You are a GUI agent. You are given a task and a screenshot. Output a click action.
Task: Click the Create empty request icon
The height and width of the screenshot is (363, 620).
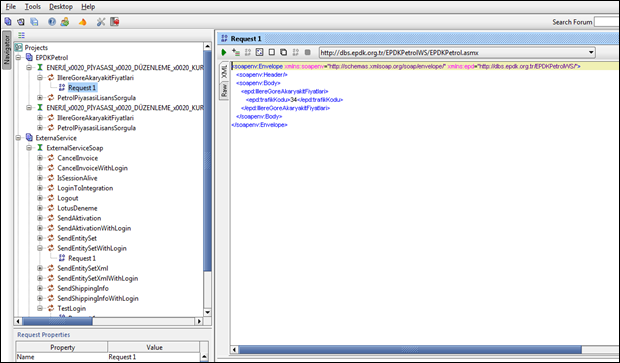click(272, 52)
